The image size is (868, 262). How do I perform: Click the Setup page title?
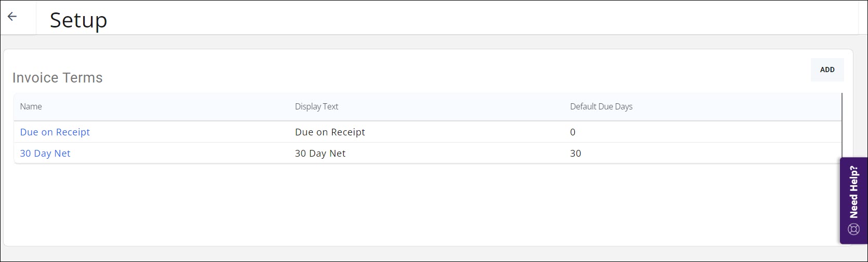[78, 20]
